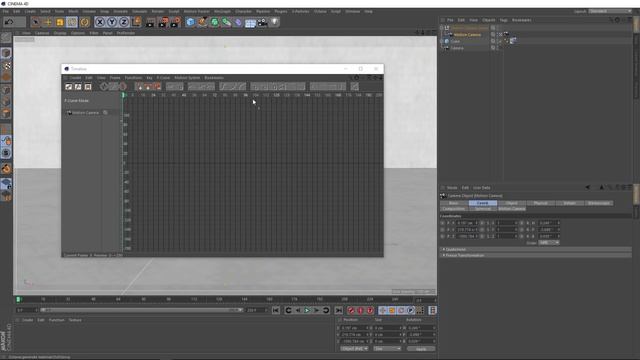The height and width of the screenshot is (360, 640).
Task: Switch to Object tab in Attributes
Action: pos(511,203)
